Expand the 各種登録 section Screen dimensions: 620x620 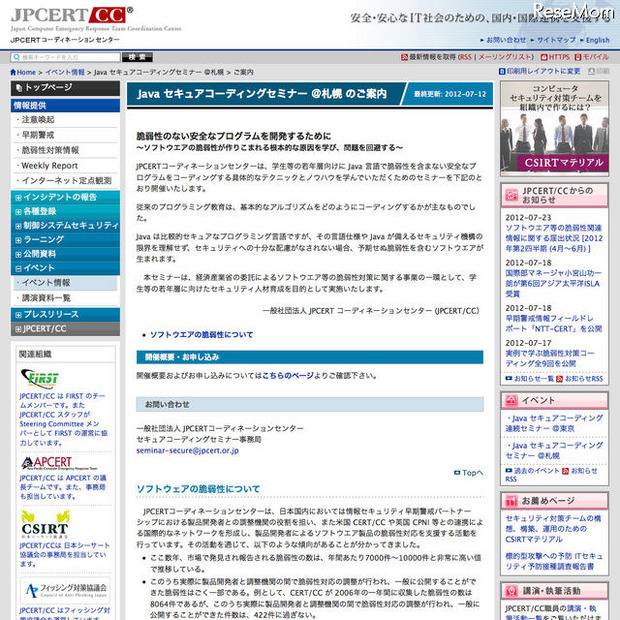18,212
